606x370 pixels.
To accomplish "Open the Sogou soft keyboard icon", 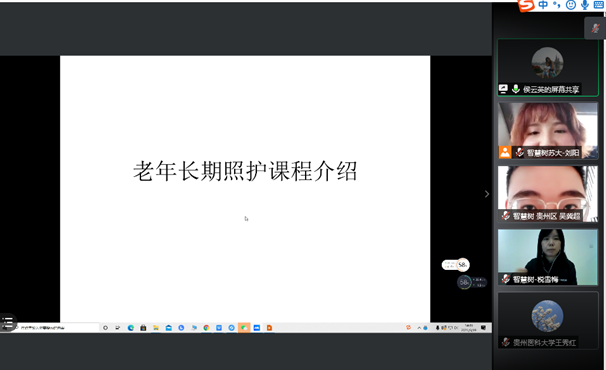I will click(599, 5).
